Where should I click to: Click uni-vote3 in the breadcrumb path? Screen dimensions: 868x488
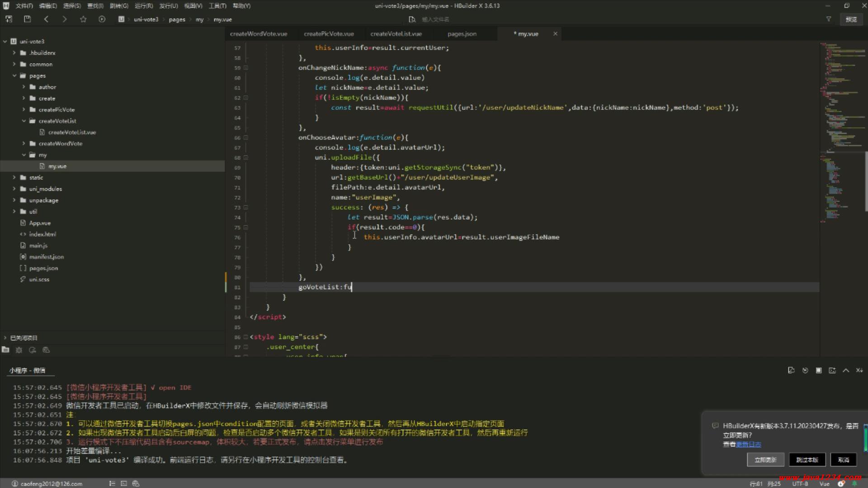click(x=146, y=19)
